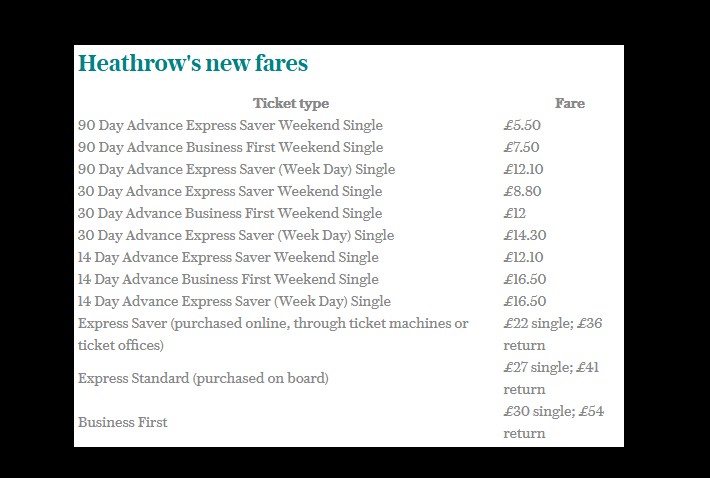Click the £8.80 fare value
710x478 pixels.
pos(522,191)
